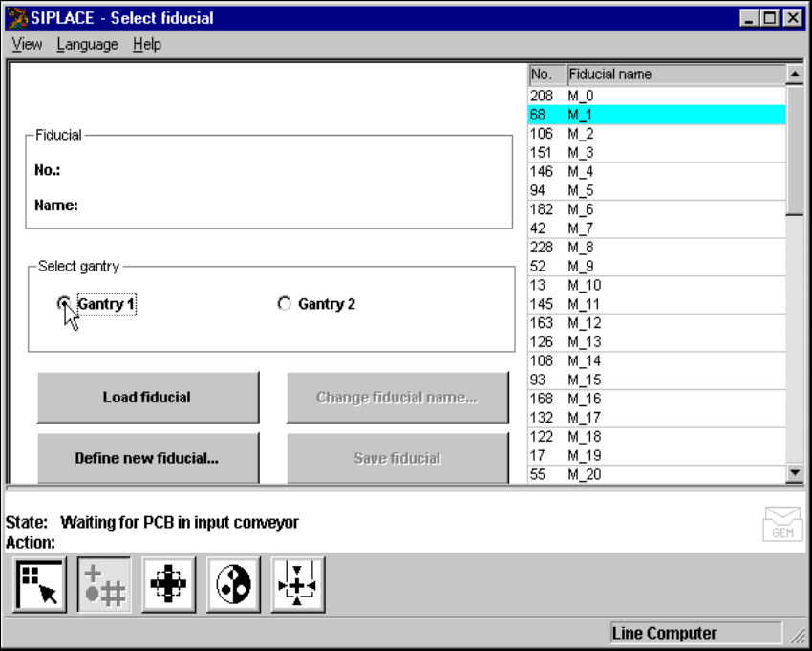Select fiducial row M_8
Viewport: 812px width, 651px height.
coord(656,248)
